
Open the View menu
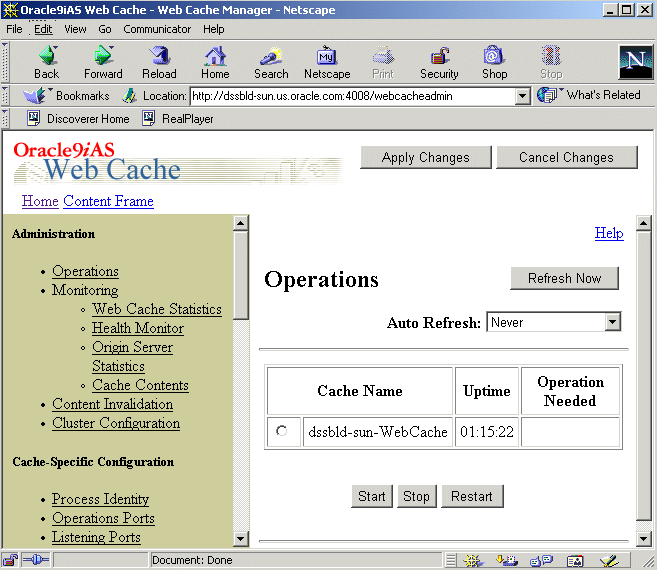coord(75,29)
